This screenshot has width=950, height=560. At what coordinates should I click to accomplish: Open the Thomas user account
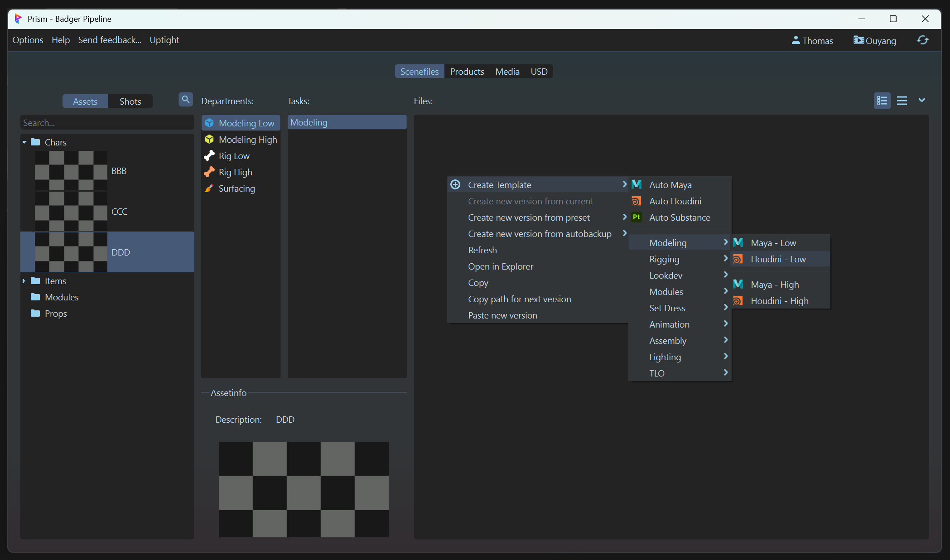click(x=812, y=41)
